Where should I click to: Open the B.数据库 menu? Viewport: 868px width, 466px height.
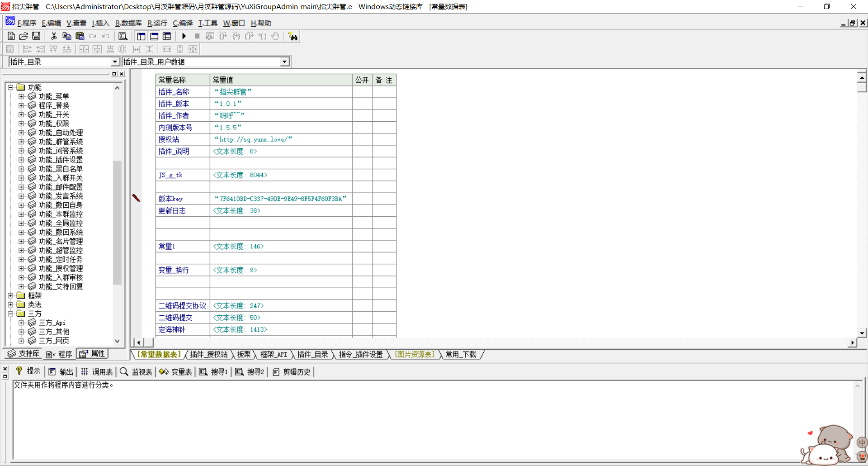(128, 23)
